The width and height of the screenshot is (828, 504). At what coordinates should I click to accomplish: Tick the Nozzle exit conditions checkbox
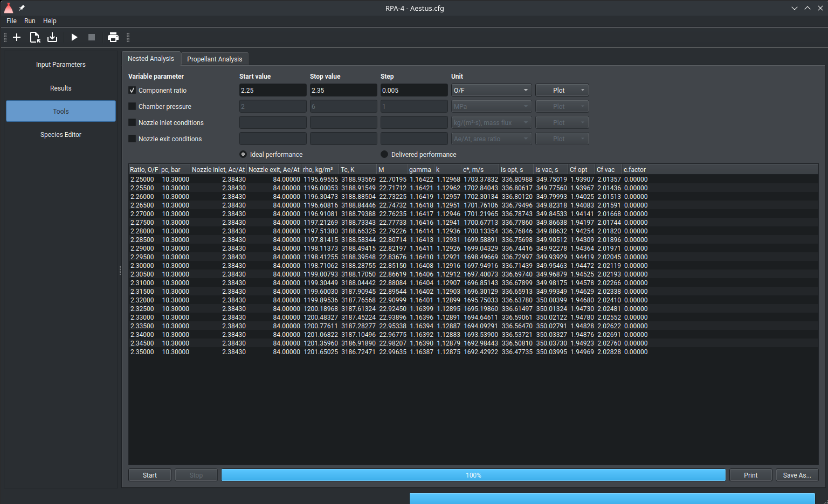click(x=132, y=139)
